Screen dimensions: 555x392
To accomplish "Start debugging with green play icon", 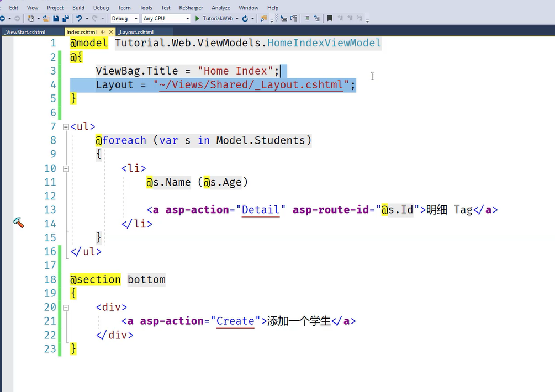I will (197, 19).
